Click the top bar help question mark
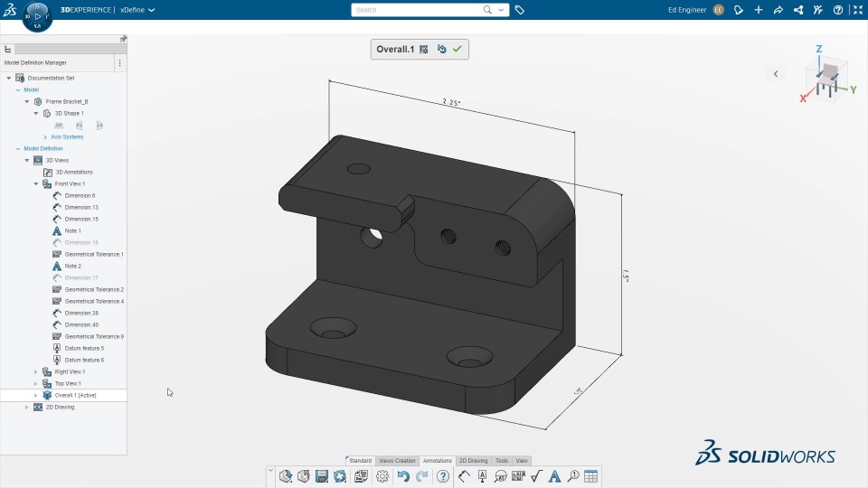Image resolution: width=868 pixels, height=488 pixels. [838, 10]
